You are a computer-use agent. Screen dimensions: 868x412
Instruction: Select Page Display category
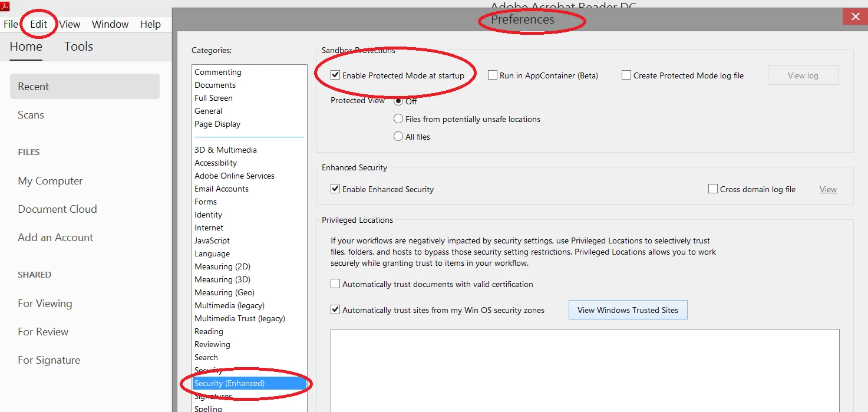[x=217, y=124]
